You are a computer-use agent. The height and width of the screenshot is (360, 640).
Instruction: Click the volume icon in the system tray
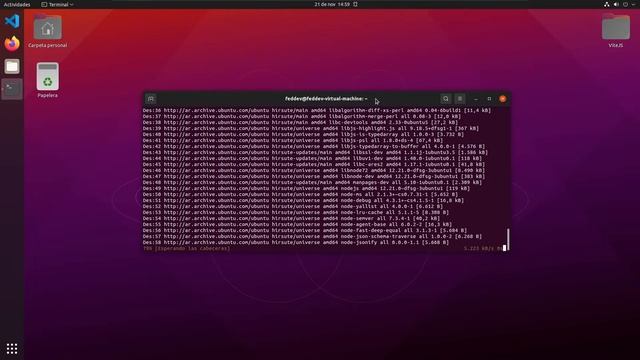[616, 4]
